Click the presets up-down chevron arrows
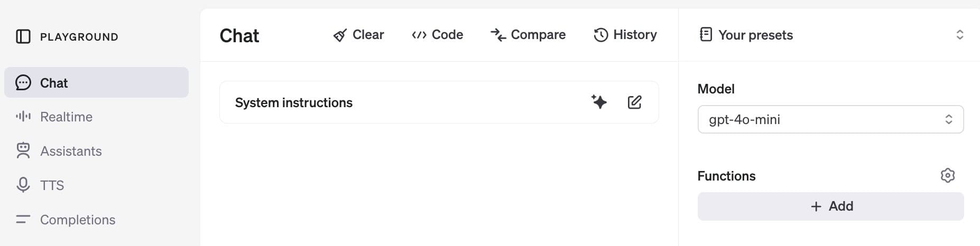The image size is (980, 246). (960, 35)
